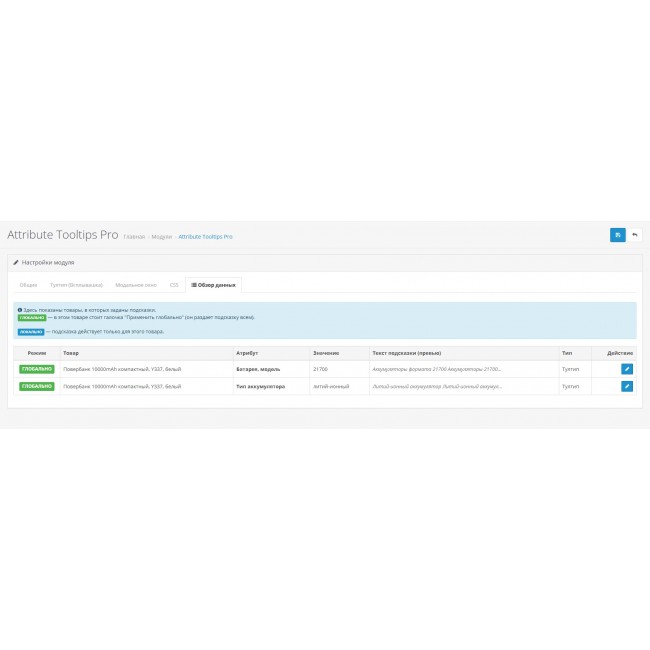The width and height of the screenshot is (650, 650).
Task: Click 'Attribute Tooltips Pro' breadcrumb link
Action: (x=205, y=237)
